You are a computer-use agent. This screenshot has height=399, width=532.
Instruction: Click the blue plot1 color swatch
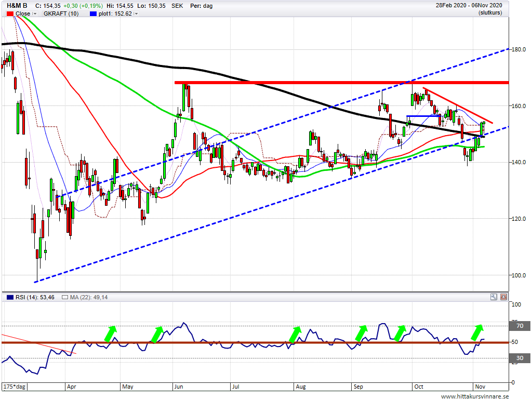coord(93,14)
